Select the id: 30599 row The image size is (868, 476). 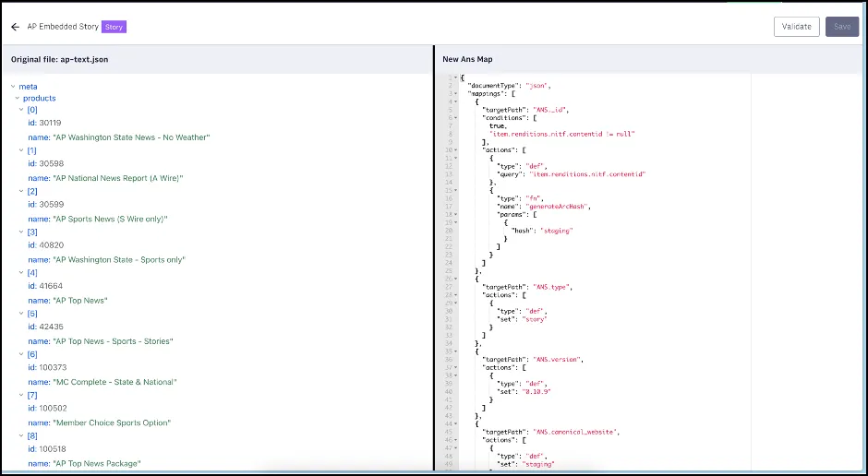[46, 205]
